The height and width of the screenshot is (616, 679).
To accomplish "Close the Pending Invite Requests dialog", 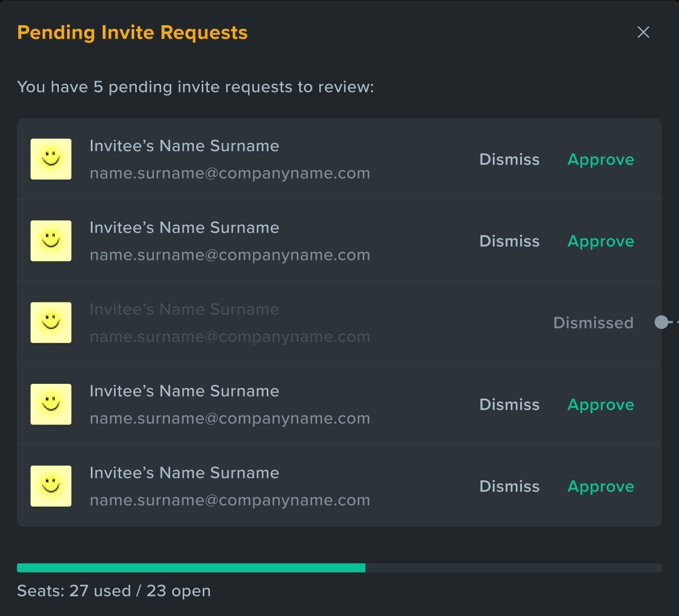I will [643, 32].
